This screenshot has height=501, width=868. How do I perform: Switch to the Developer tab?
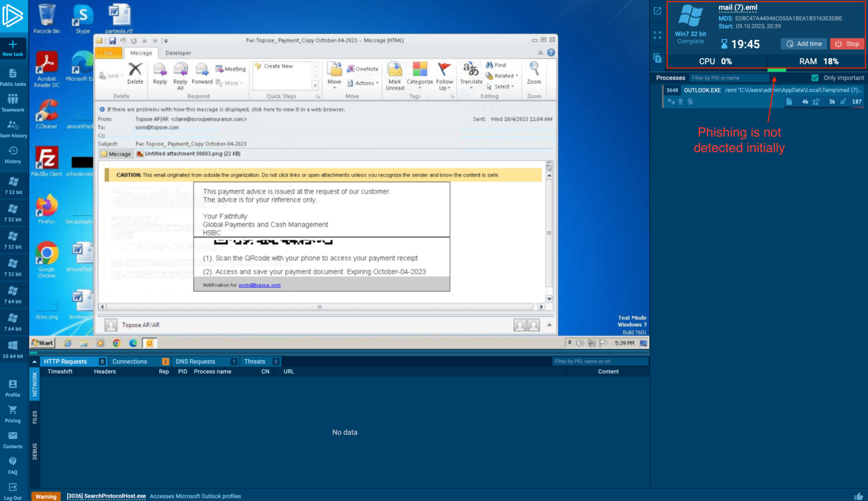pos(178,53)
